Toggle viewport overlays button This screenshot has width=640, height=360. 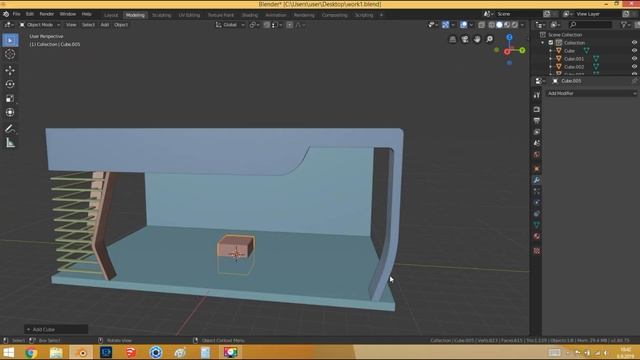pyautogui.click(x=463, y=25)
